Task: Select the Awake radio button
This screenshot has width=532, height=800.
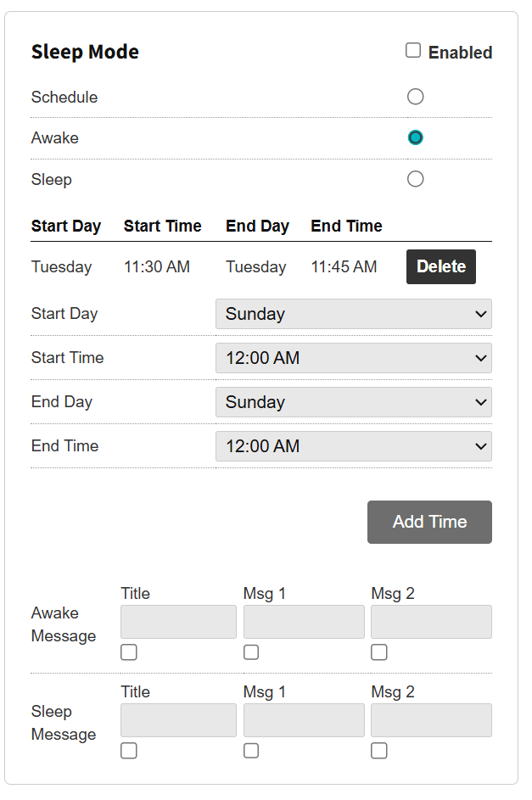Action: point(415,137)
